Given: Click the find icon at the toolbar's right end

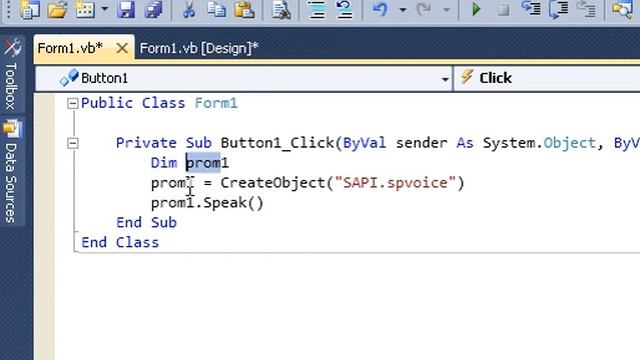Looking at the screenshot, I should (x=622, y=9).
